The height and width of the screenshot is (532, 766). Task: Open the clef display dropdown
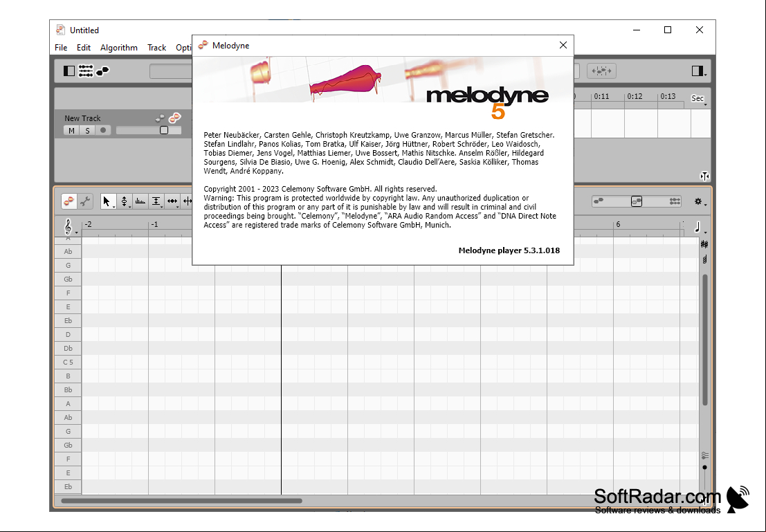(x=70, y=227)
